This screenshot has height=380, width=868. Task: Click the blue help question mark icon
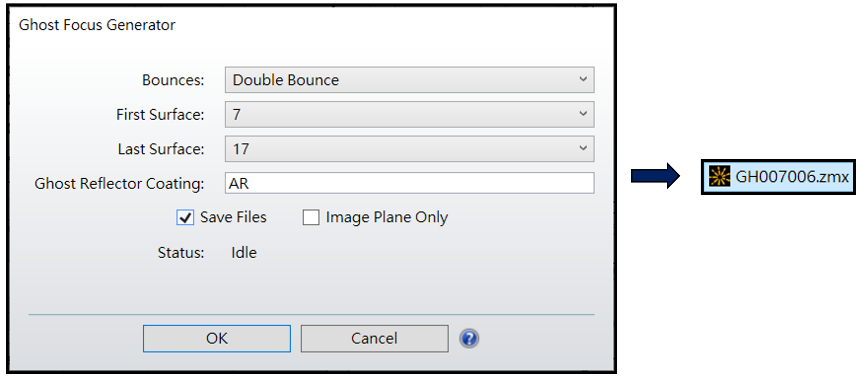point(469,338)
